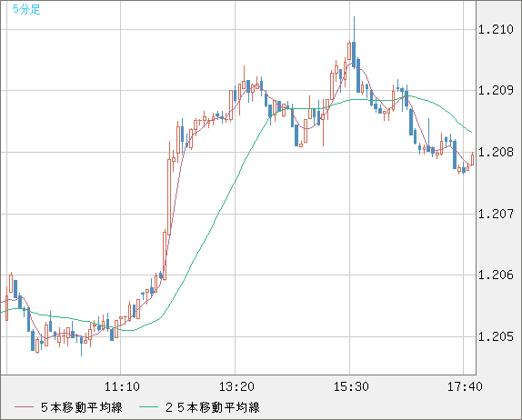
Task: Click the 17:40 time axis label
Action: (465, 386)
